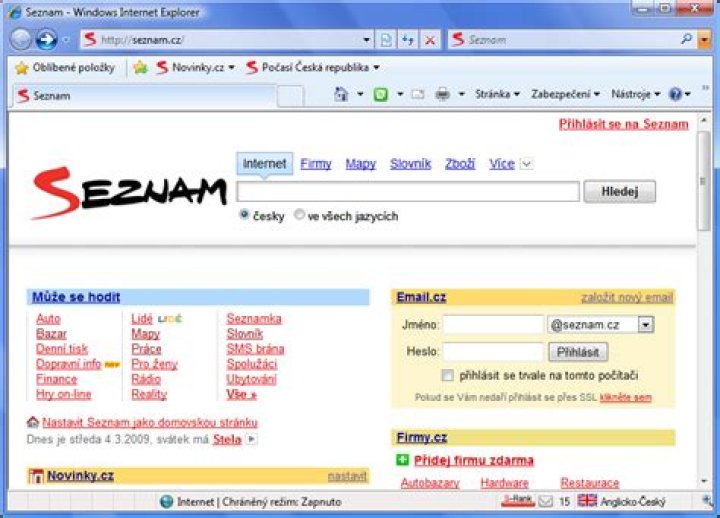Click the globe Internet zone icon
Viewport: 720px width, 518px height.
coord(166,502)
